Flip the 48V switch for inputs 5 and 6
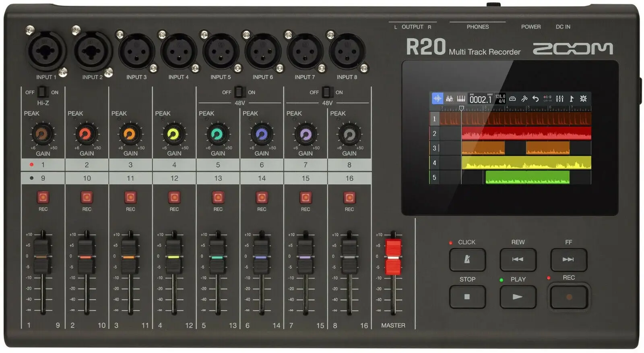The height and width of the screenshot is (353, 644). [239, 92]
